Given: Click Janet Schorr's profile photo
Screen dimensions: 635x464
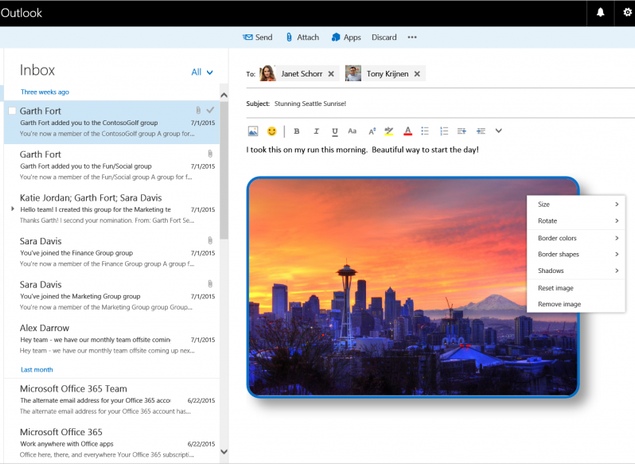Looking at the screenshot, I should pyautogui.click(x=267, y=73).
